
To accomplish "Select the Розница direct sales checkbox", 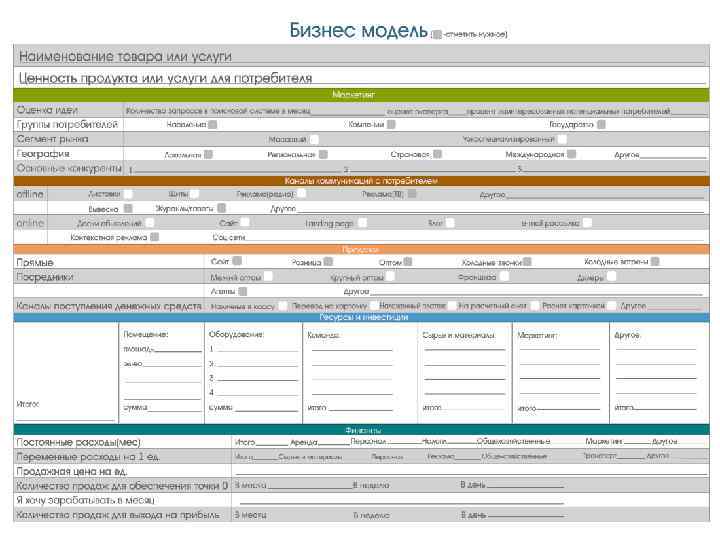I will [328, 262].
